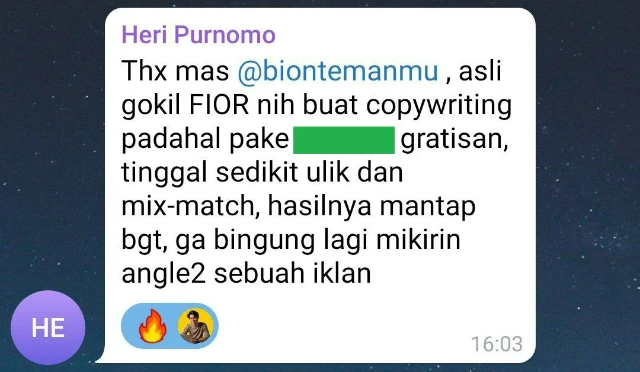Open the purple HE profile avatar
The width and height of the screenshot is (640, 372).
pos(48,327)
